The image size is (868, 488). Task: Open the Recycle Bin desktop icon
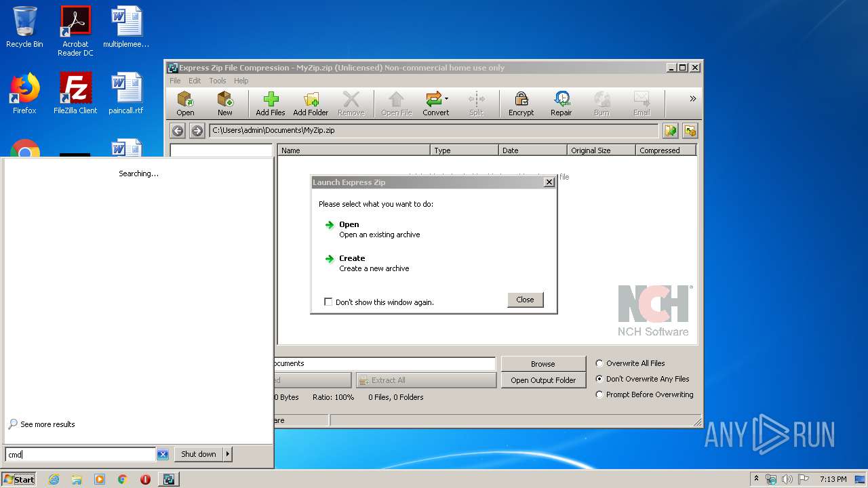coord(24,27)
